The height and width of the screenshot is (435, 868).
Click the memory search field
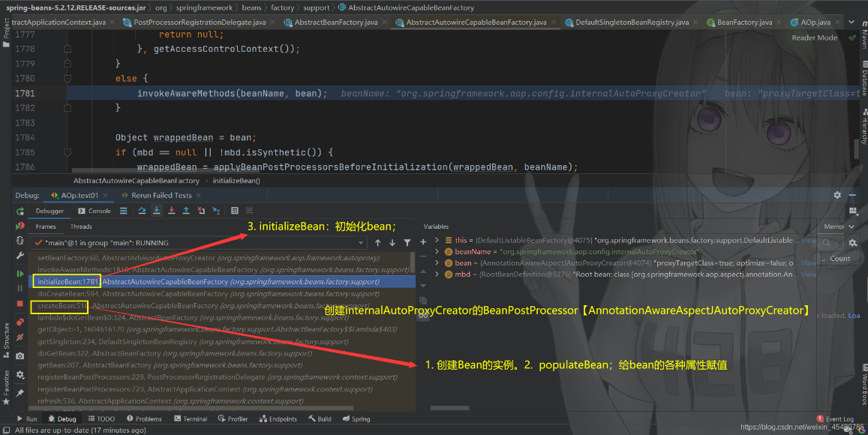pos(830,243)
